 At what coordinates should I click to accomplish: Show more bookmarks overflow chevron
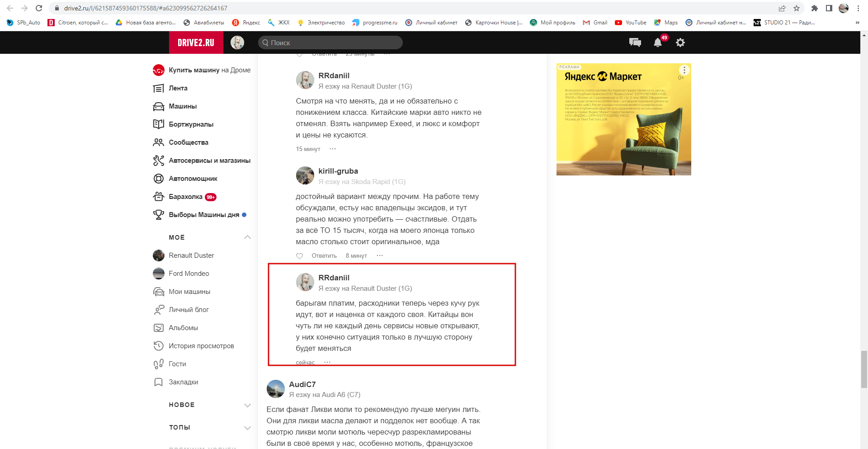858,23
